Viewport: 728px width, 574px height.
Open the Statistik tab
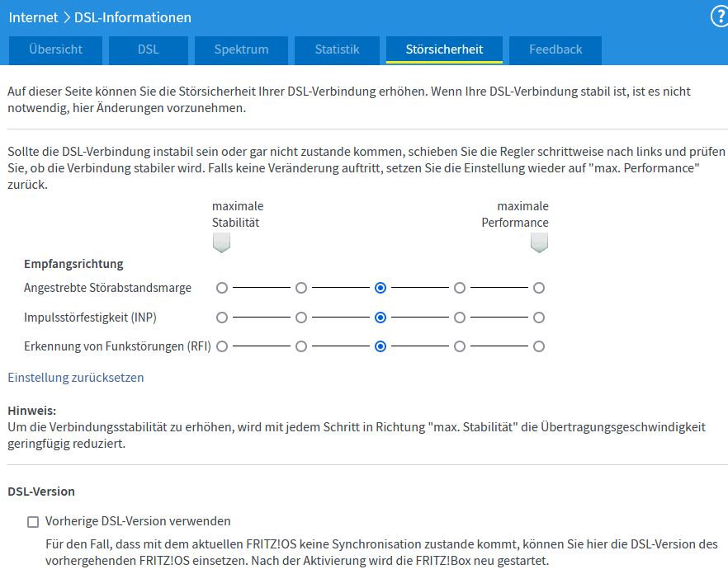[x=337, y=49]
